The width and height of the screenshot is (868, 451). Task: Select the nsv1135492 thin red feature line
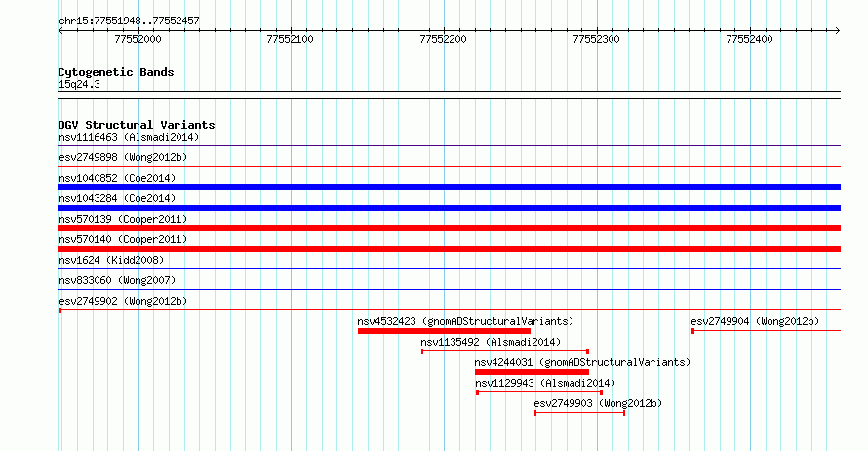pos(505,351)
